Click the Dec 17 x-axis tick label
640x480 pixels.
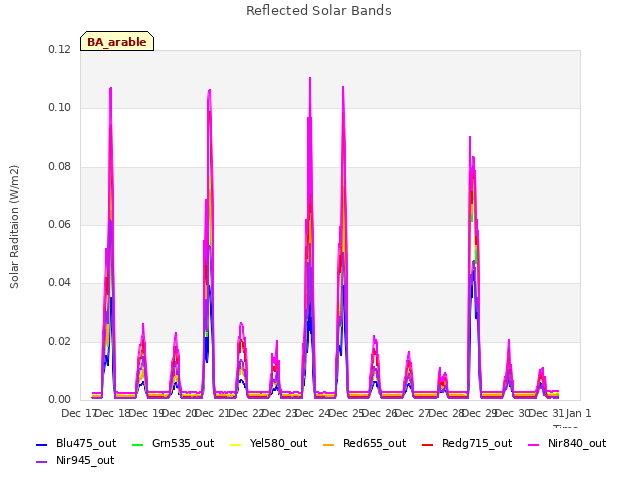click(78, 413)
